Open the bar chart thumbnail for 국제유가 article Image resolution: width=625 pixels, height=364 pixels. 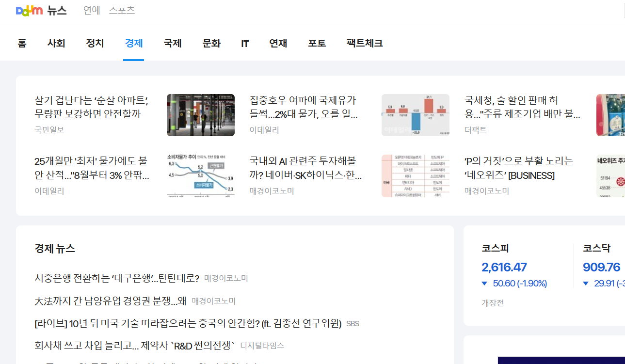pos(416,115)
